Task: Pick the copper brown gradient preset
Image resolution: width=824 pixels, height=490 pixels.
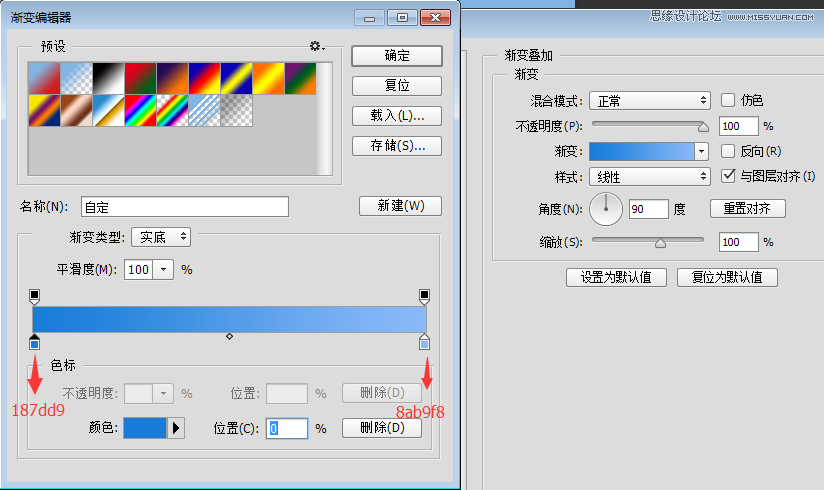Action: tap(76, 110)
